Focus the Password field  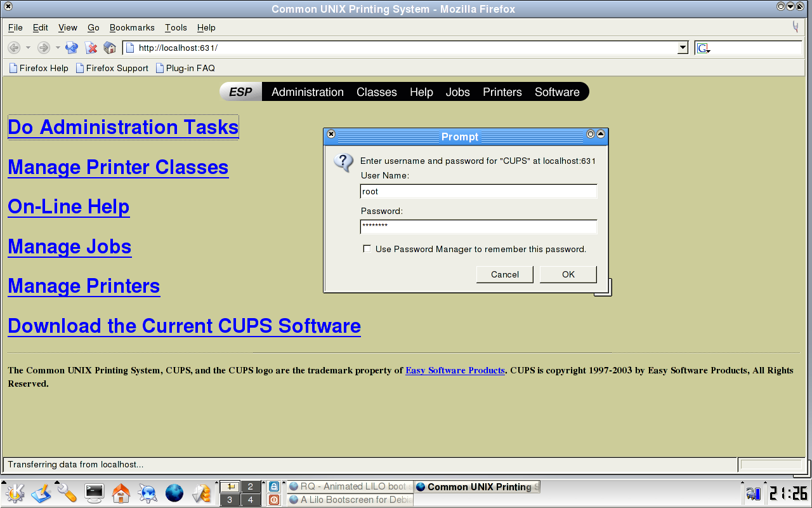click(479, 227)
